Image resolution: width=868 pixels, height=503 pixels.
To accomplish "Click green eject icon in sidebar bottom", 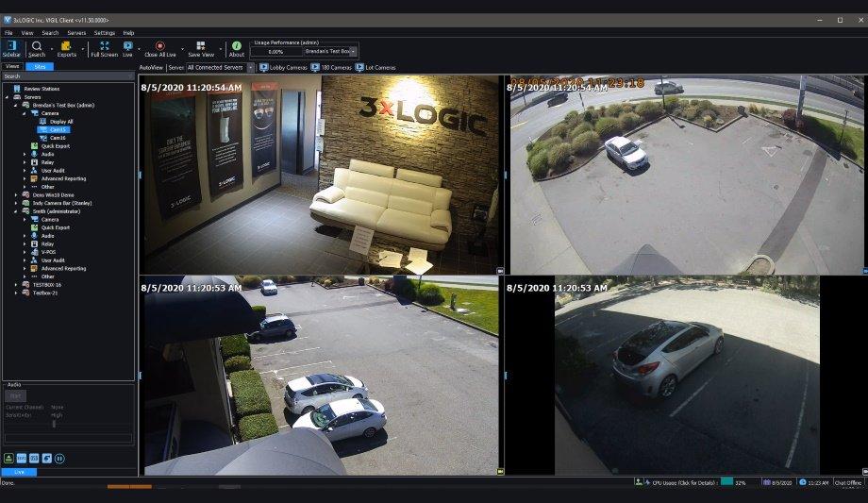I will click(8, 458).
